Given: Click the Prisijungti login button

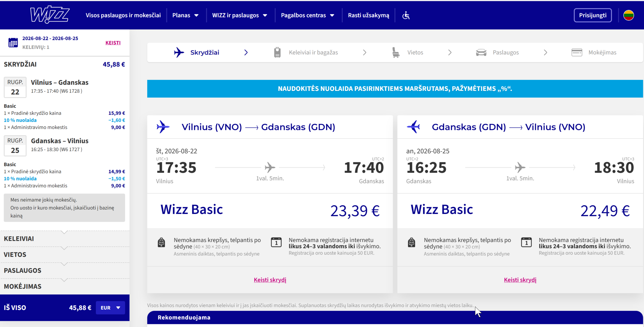Looking at the screenshot, I should (593, 15).
